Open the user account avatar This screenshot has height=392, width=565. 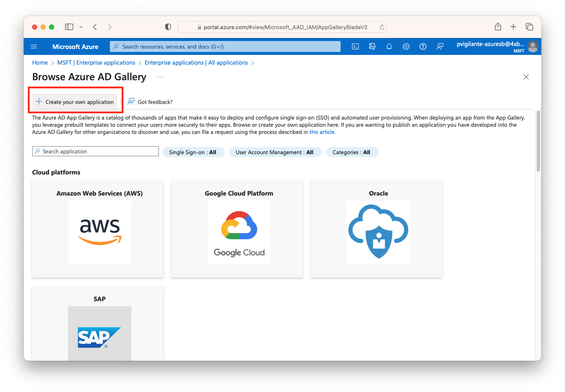(x=533, y=46)
